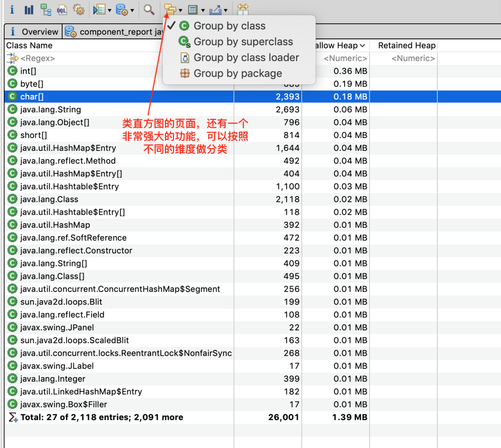Click class icon beside java.util.Hashtable$Entry

point(13,186)
